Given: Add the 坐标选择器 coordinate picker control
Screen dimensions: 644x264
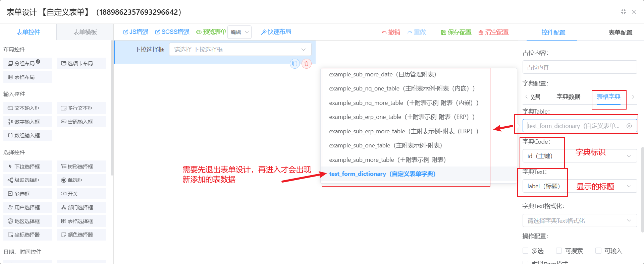Looking at the screenshot, I should [28, 235].
